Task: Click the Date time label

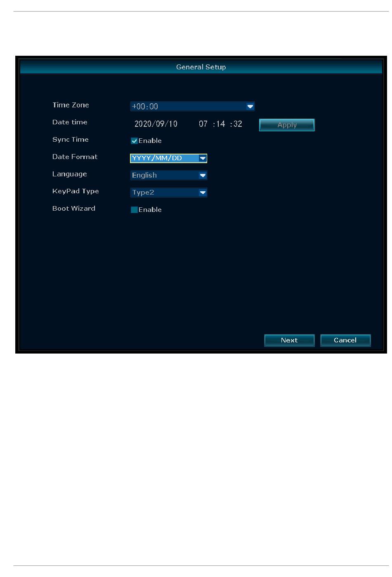Action: coord(70,122)
